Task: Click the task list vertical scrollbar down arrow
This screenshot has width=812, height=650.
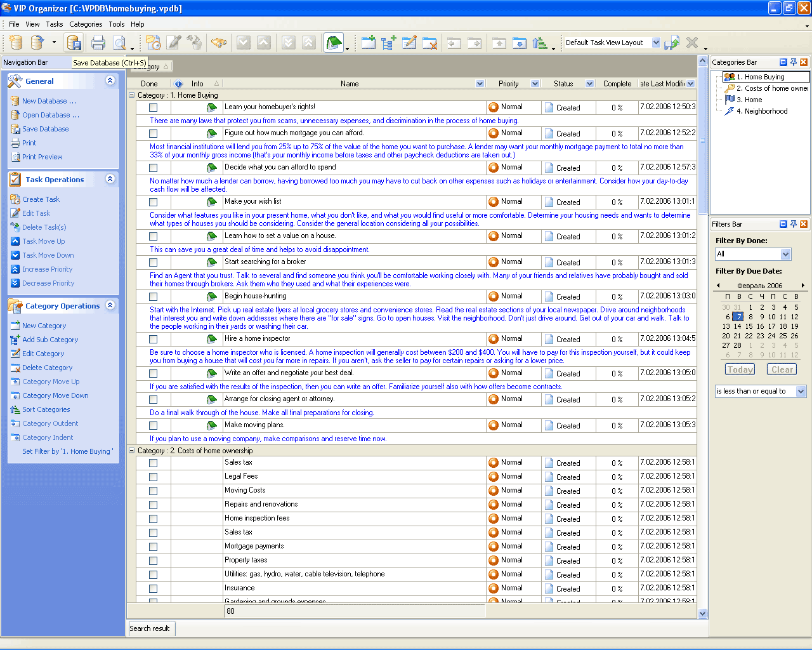Action: click(x=702, y=613)
